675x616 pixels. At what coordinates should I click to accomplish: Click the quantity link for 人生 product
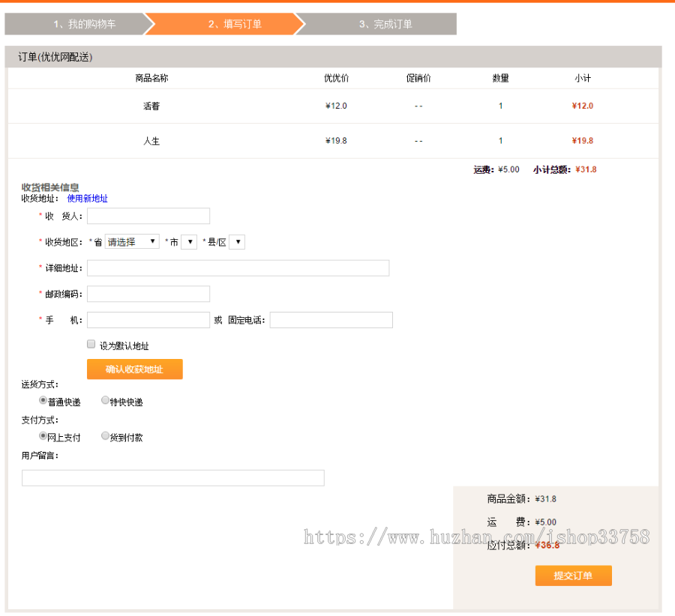pyautogui.click(x=500, y=140)
